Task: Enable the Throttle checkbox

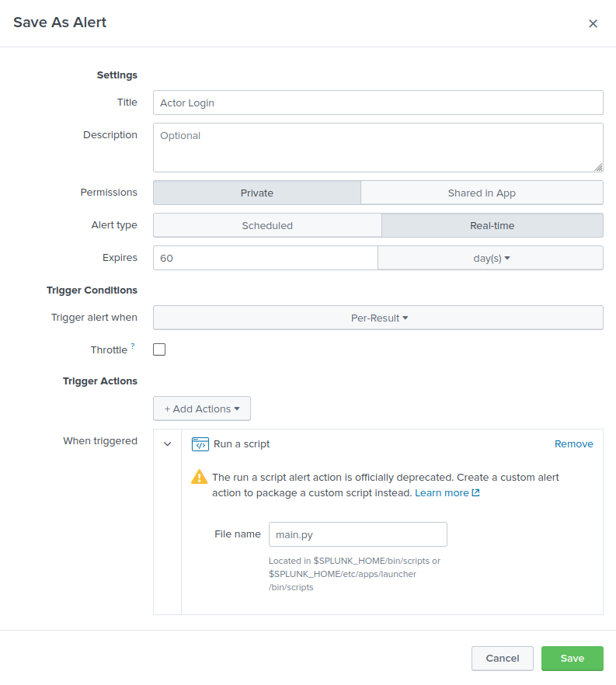Action: pyautogui.click(x=159, y=349)
